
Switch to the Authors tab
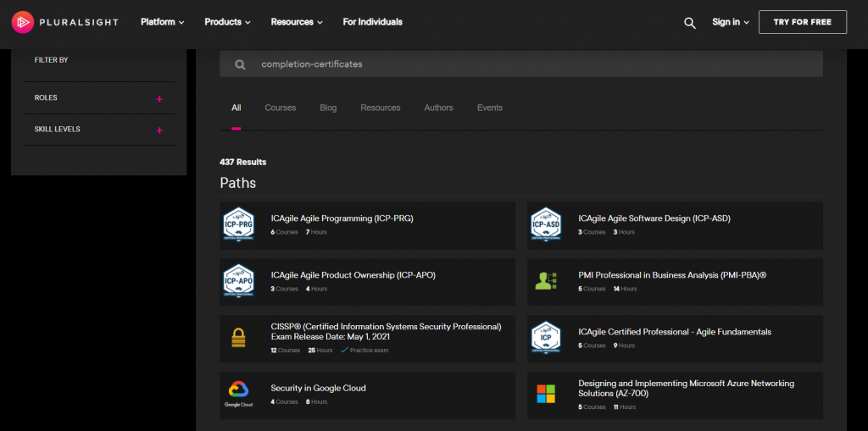pyautogui.click(x=438, y=108)
